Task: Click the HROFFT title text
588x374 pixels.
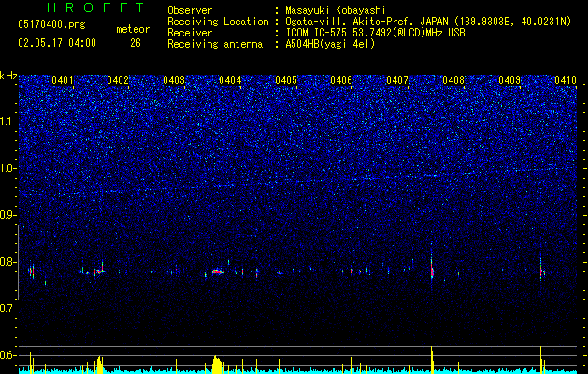Action: [x=95, y=7]
